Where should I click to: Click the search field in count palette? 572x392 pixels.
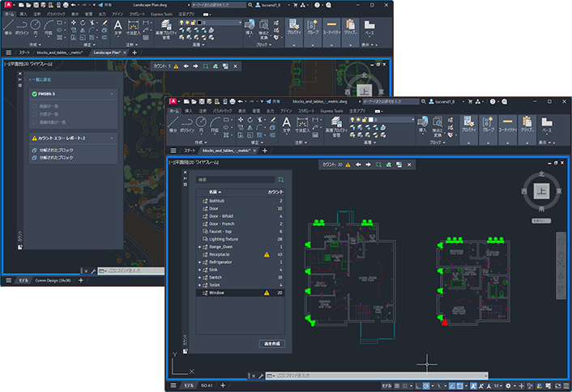pos(235,180)
